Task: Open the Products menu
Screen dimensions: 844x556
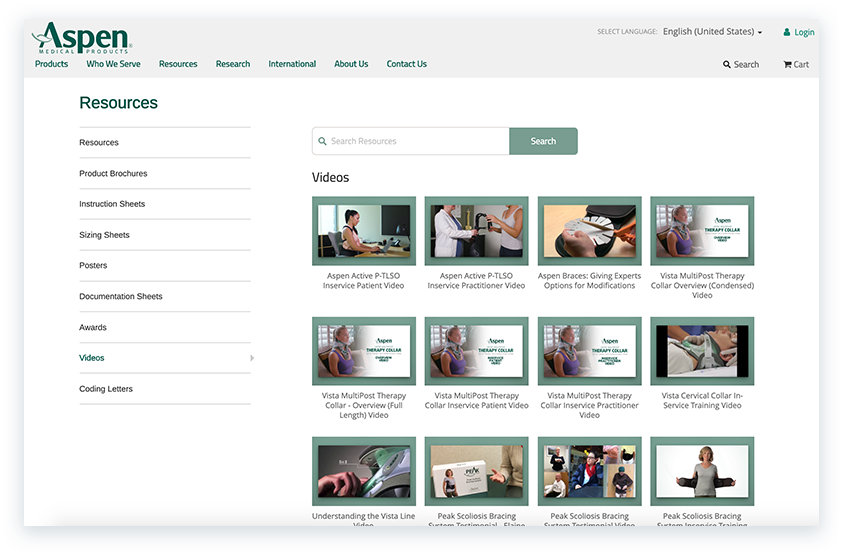Action: click(x=51, y=64)
